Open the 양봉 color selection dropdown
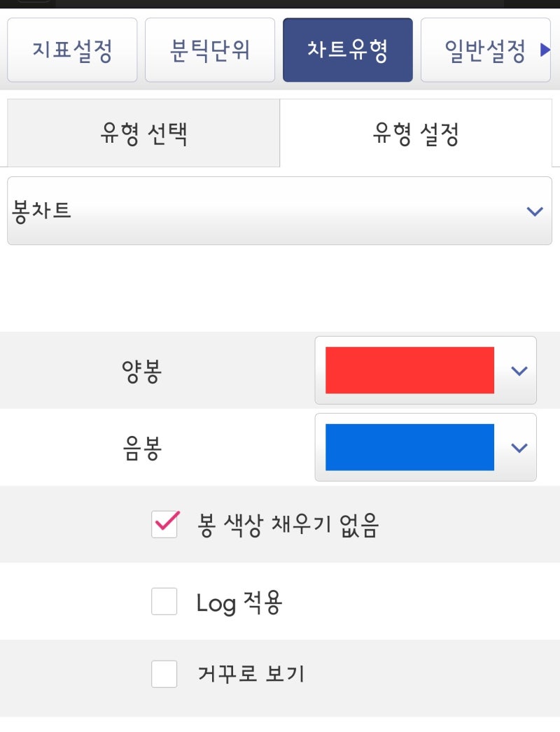Viewport: 560px width, 732px height. coord(425,369)
